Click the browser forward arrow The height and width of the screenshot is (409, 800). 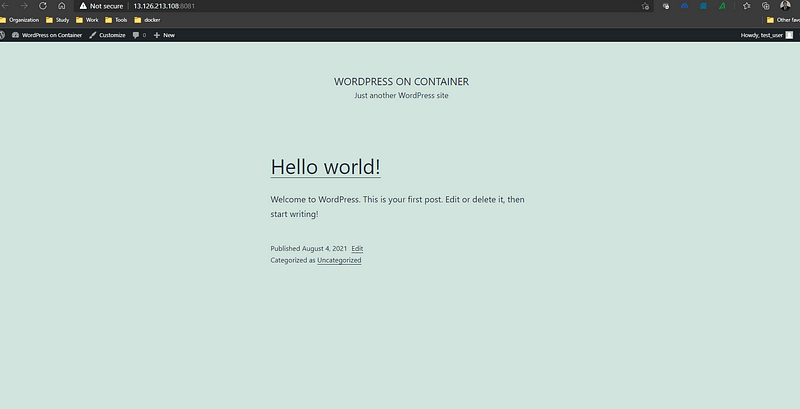[x=24, y=6]
